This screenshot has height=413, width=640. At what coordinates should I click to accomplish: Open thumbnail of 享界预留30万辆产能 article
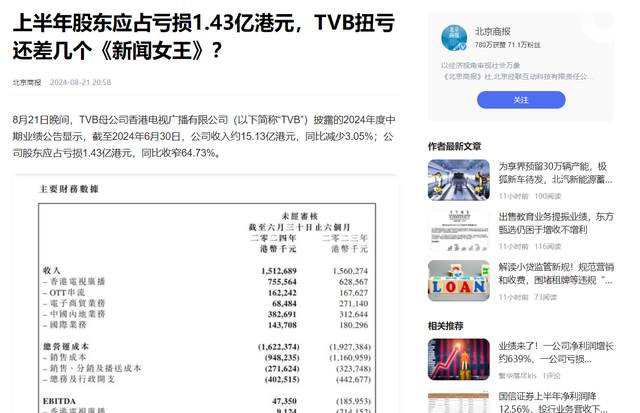tap(459, 180)
